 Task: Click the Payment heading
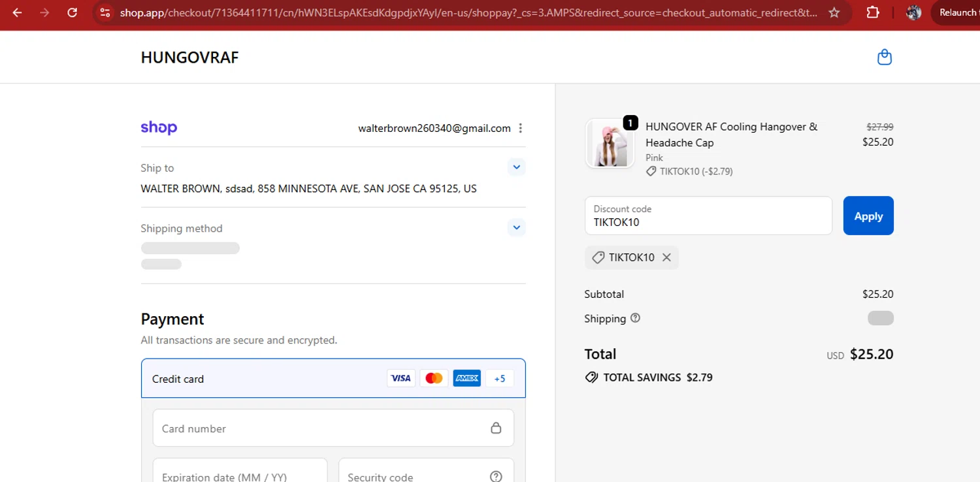pos(172,319)
